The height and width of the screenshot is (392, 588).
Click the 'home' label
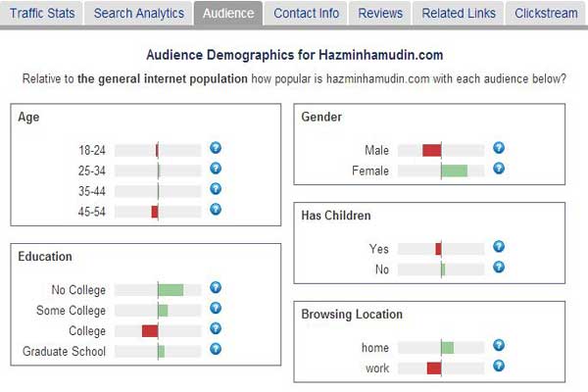375,348
